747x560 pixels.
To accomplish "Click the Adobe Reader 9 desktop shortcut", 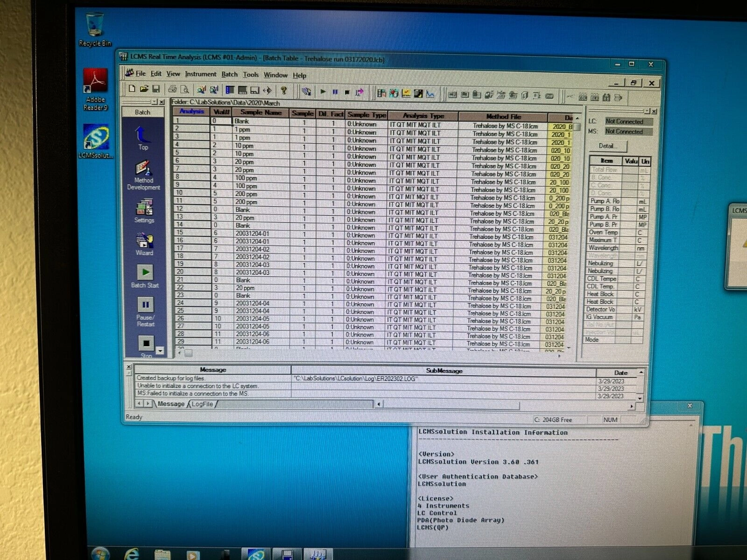I will coord(95,90).
